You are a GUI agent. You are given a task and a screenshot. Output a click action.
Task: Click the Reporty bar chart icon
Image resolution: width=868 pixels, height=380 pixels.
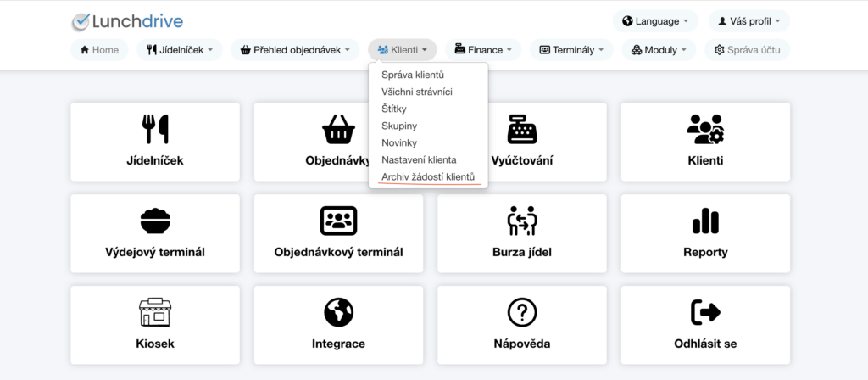click(x=705, y=221)
